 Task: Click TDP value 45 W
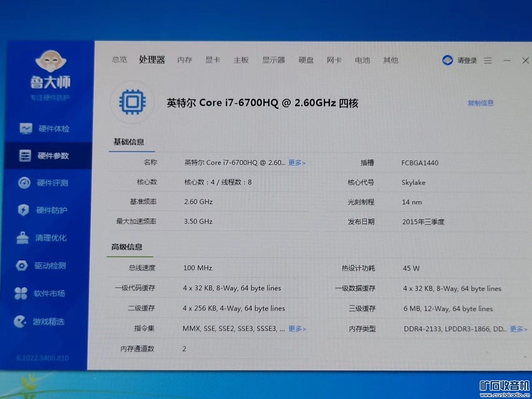pos(411,268)
